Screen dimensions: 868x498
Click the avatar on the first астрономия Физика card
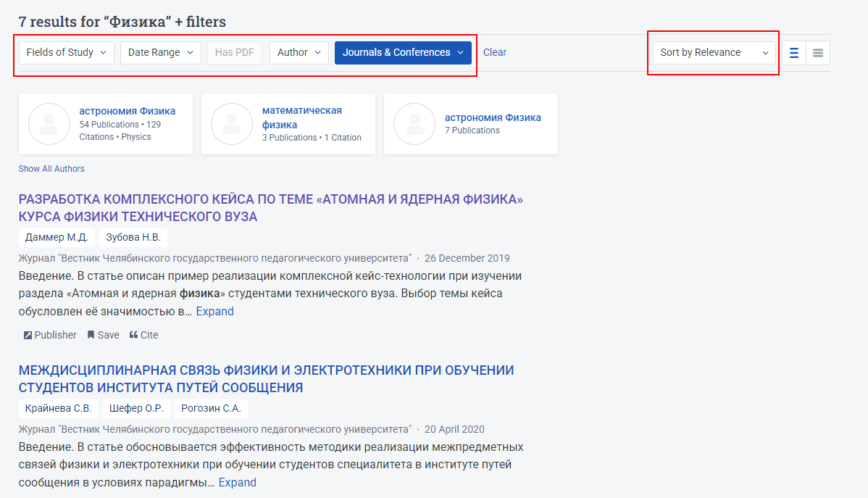pos(49,123)
